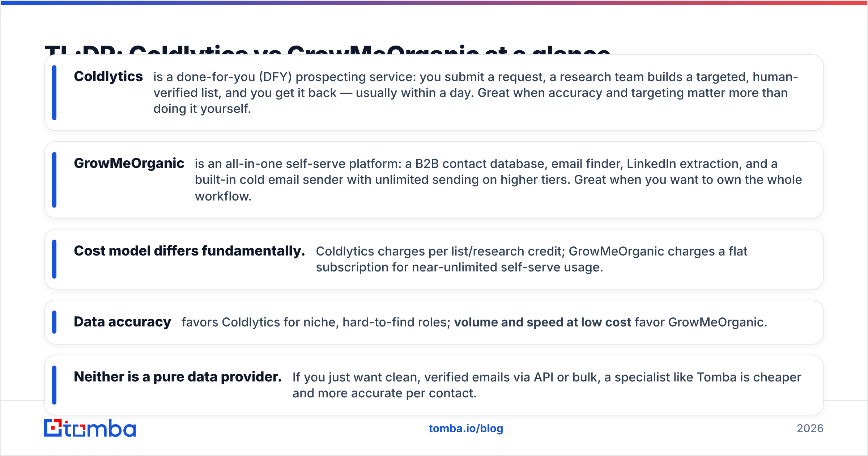
Task: Select the Coldlytics bold heading
Action: (x=108, y=76)
